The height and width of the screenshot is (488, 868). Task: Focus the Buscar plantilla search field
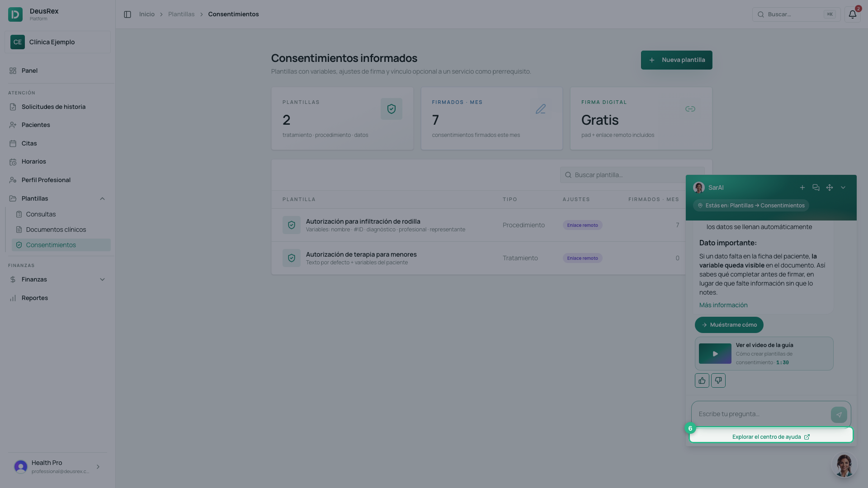click(632, 175)
